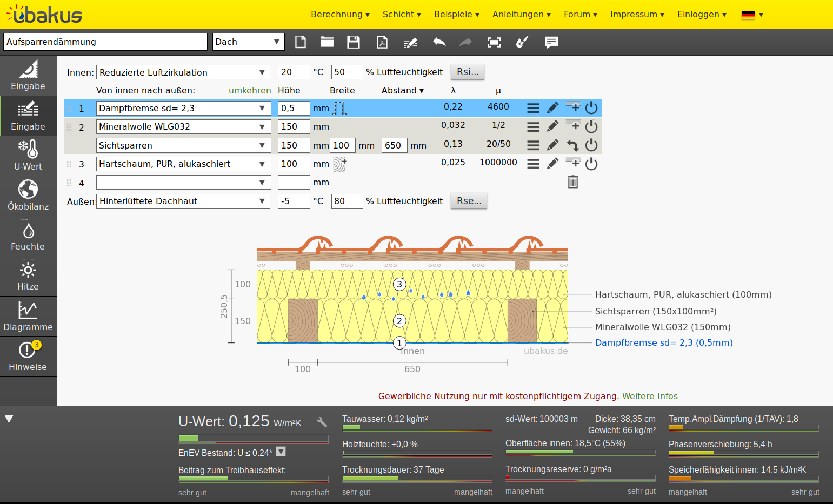The width and height of the screenshot is (833, 504).
Task: Open EnEV Bestand requirement dropdown arrow
Action: 281,452
